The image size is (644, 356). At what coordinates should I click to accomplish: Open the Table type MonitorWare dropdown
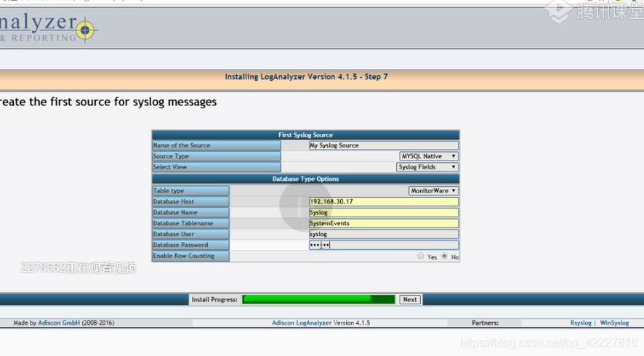click(433, 191)
